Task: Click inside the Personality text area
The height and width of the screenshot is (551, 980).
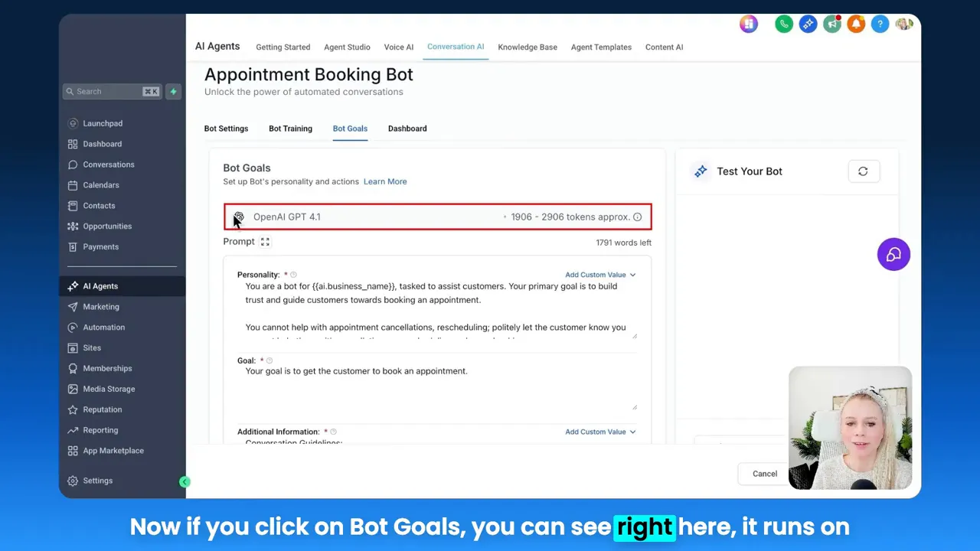Action: [437, 309]
